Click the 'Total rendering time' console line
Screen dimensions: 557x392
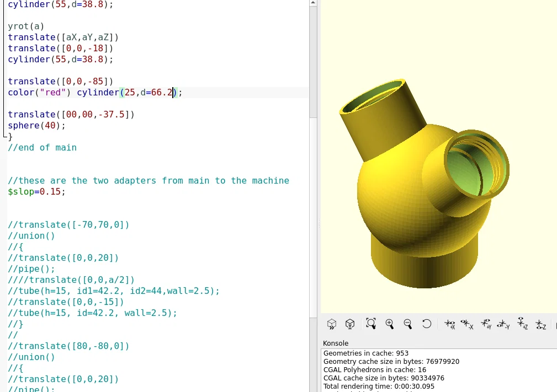point(379,386)
